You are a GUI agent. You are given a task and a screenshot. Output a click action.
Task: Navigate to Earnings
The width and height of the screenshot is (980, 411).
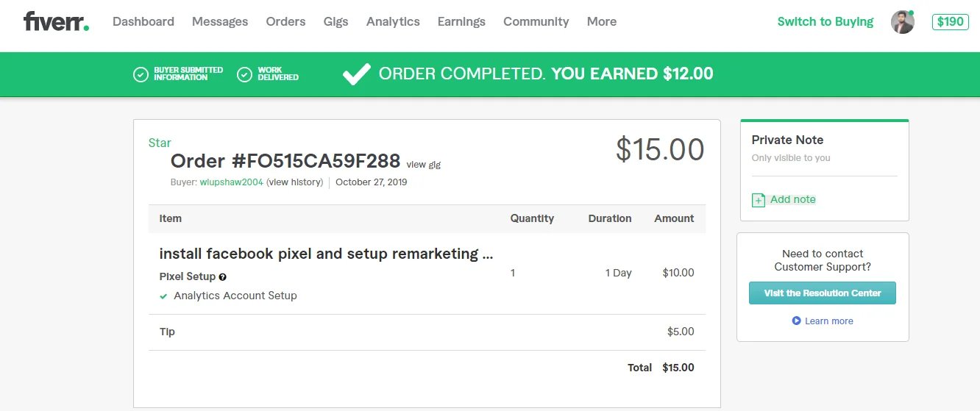tap(461, 21)
